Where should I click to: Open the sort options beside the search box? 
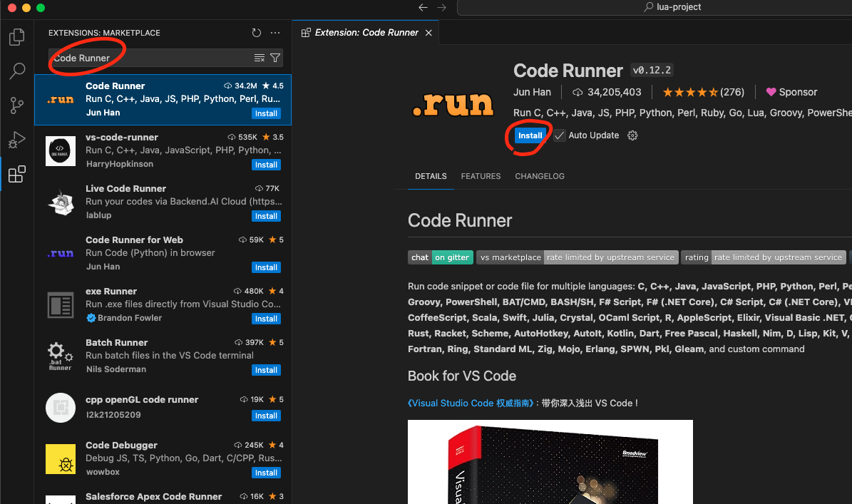260,58
